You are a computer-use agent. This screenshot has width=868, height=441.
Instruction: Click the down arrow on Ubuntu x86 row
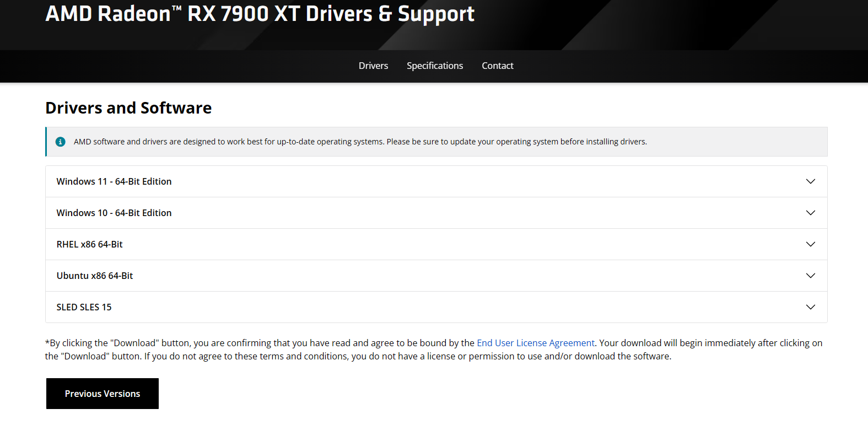810,276
